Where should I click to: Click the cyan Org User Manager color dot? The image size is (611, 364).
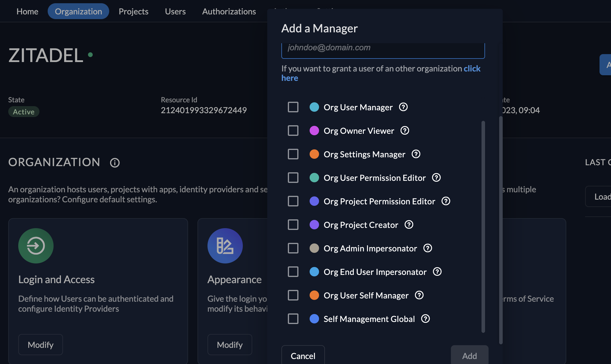(x=314, y=107)
